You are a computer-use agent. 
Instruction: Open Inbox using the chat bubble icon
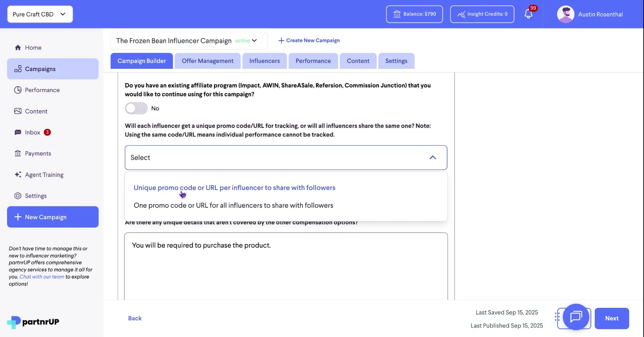click(17, 132)
